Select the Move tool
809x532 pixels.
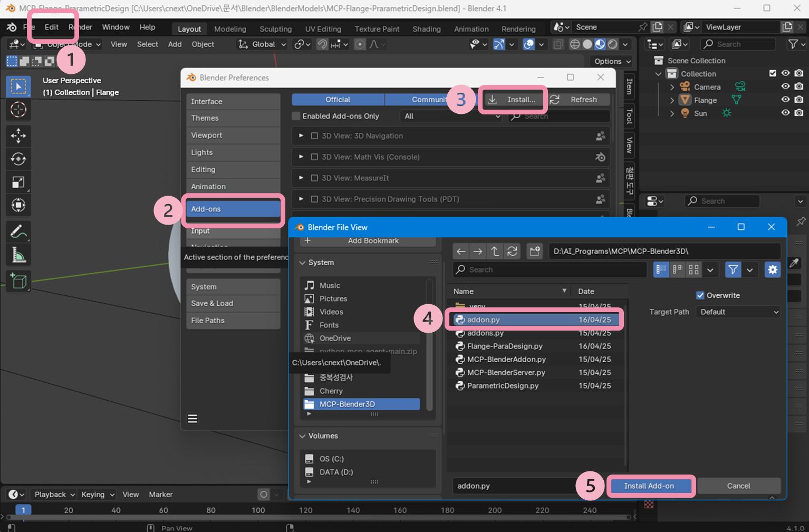point(18,136)
